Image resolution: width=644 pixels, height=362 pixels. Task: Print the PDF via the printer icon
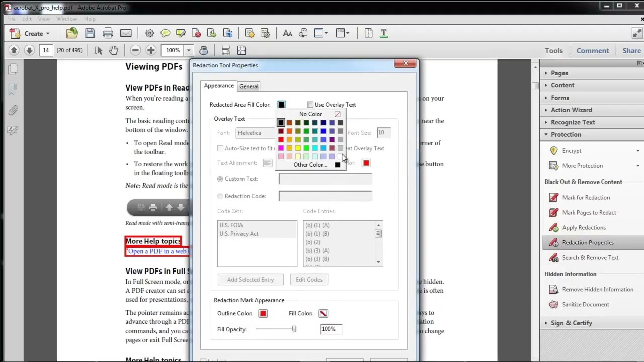[x=108, y=33]
